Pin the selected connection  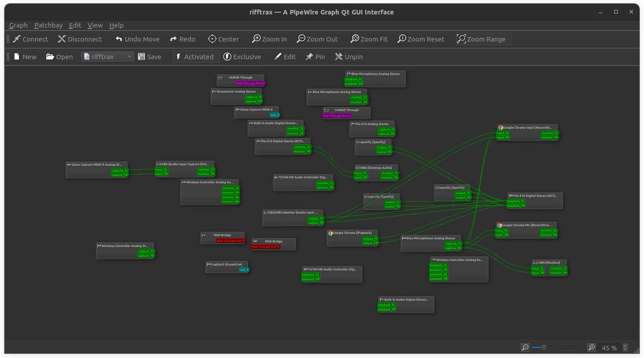pyautogui.click(x=315, y=57)
